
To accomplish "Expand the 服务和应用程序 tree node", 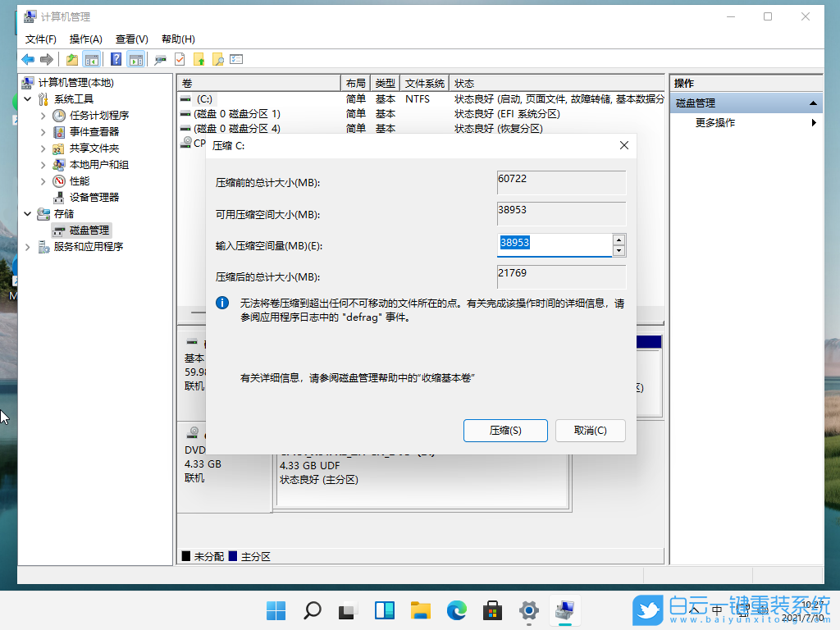I will click(x=27, y=246).
